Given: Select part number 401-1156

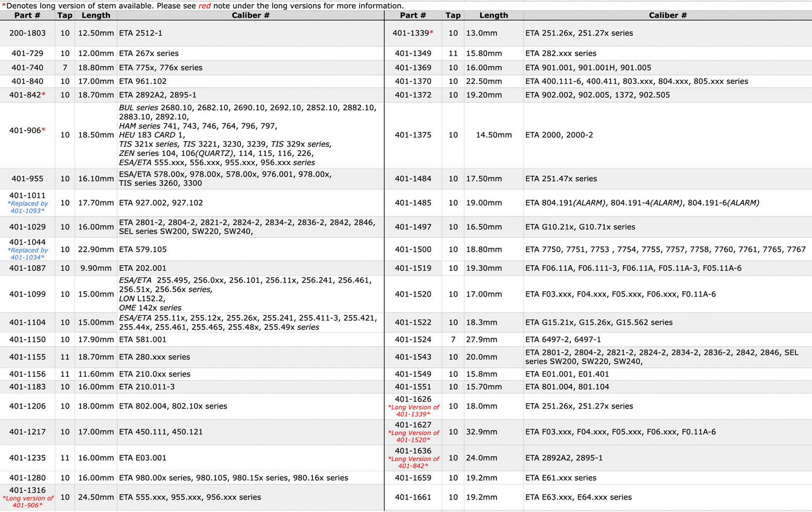Looking at the screenshot, I should (x=28, y=374).
